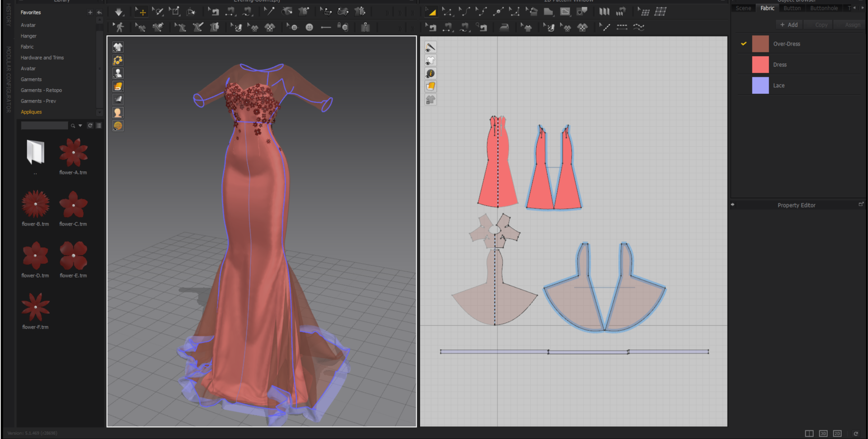Expand hidden bottom-row 3D toolbar chevron

coord(400,28)
